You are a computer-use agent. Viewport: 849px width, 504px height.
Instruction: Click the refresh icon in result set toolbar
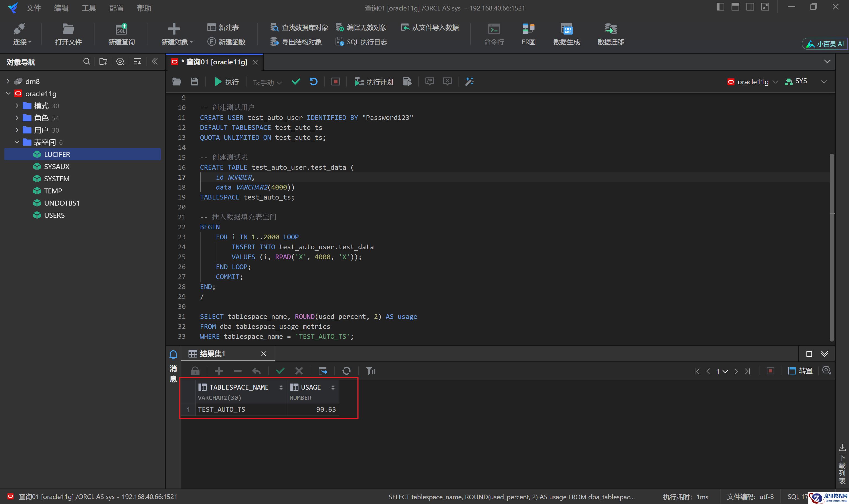click(x=346, y=371)
